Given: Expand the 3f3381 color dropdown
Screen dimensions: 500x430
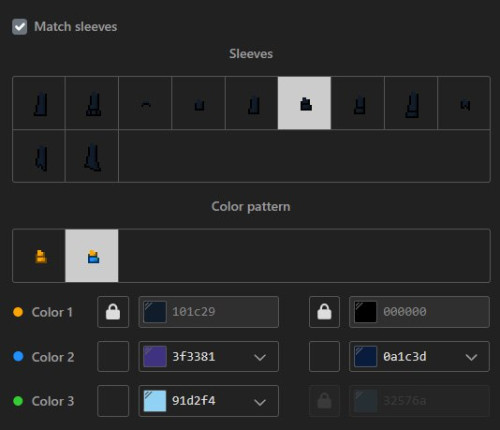Looking at the screenshot, I should pos(260,357).
